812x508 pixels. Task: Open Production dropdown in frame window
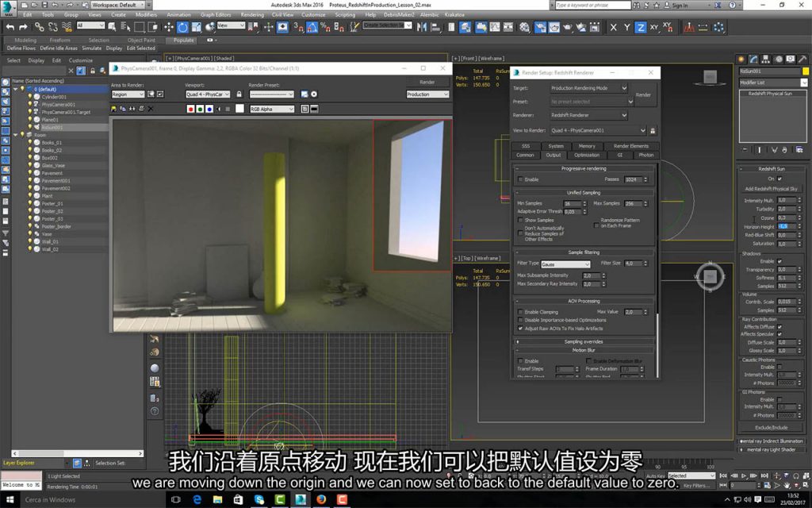(x=427, y=94)
